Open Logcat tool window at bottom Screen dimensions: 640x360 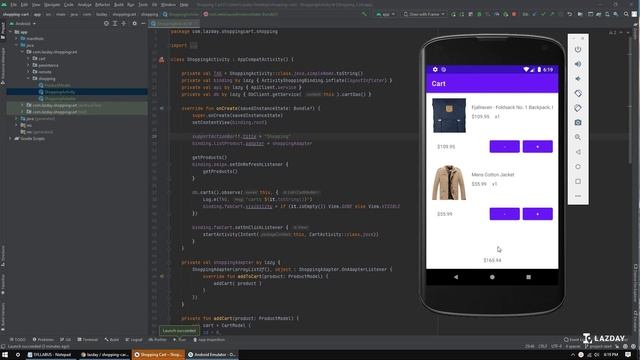[133, 340]
